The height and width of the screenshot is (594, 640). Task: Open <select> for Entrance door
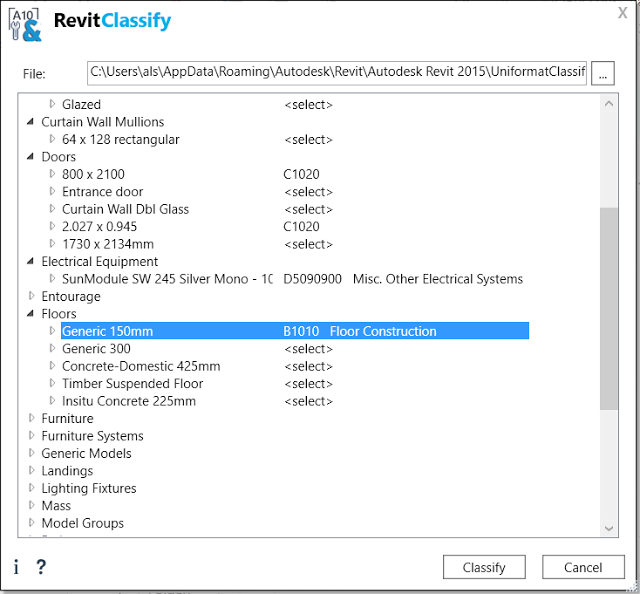(x=309, y=192)
